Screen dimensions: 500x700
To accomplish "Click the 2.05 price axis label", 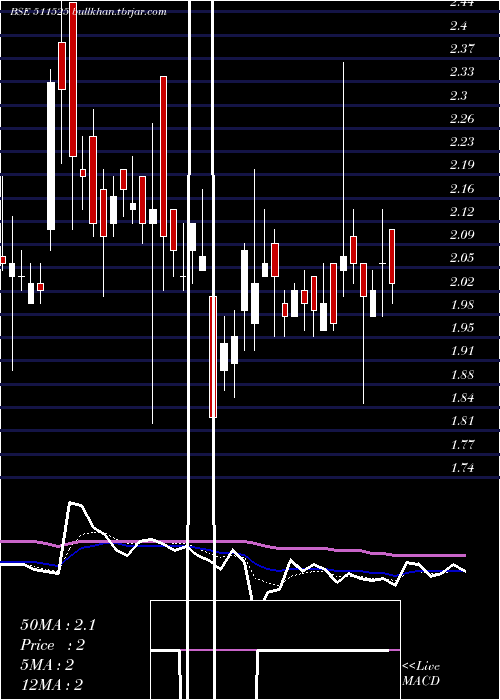I will tap(462, 258).
